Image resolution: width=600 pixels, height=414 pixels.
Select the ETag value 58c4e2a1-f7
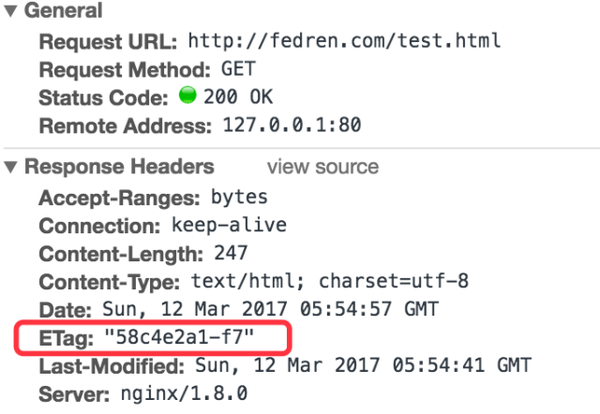click(179, 337)
